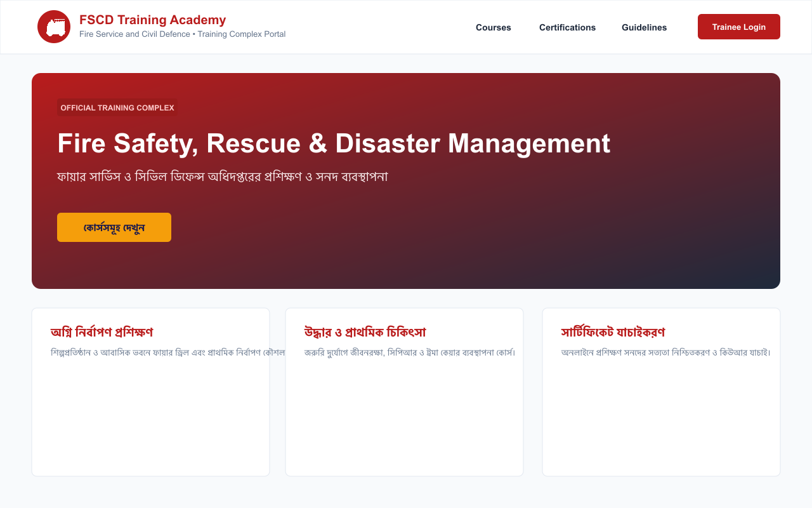Viewport: 812px width, 508px height.
Task: Click the FSCD Training Academy title
Action: (152, 20)
